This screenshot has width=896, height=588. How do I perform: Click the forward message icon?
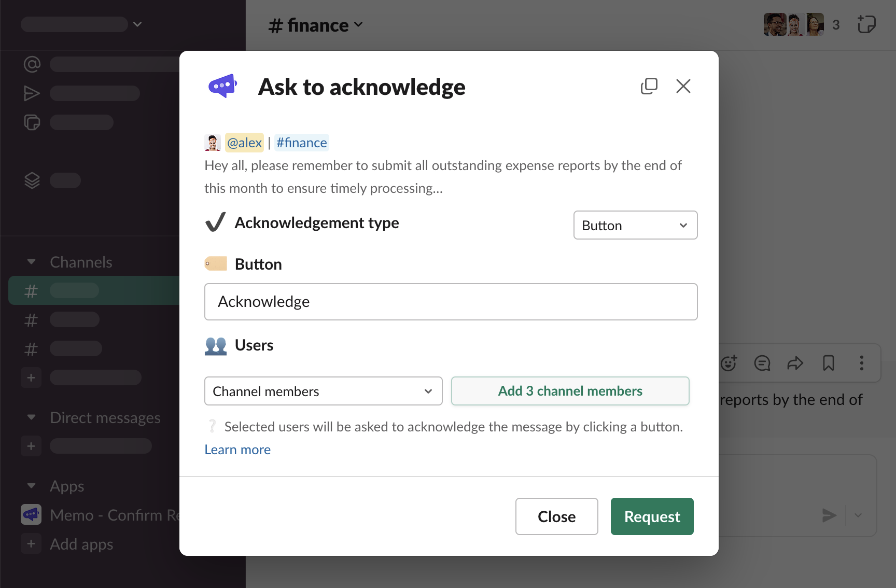click(x=795, y=363)
